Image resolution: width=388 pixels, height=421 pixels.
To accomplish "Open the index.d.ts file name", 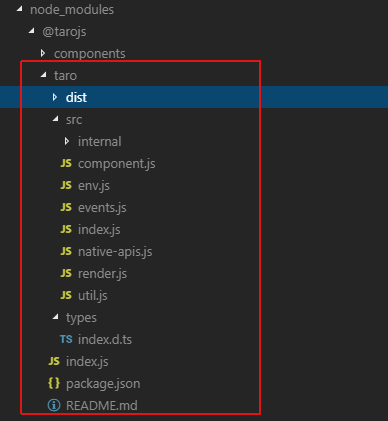I will point(105,339).
